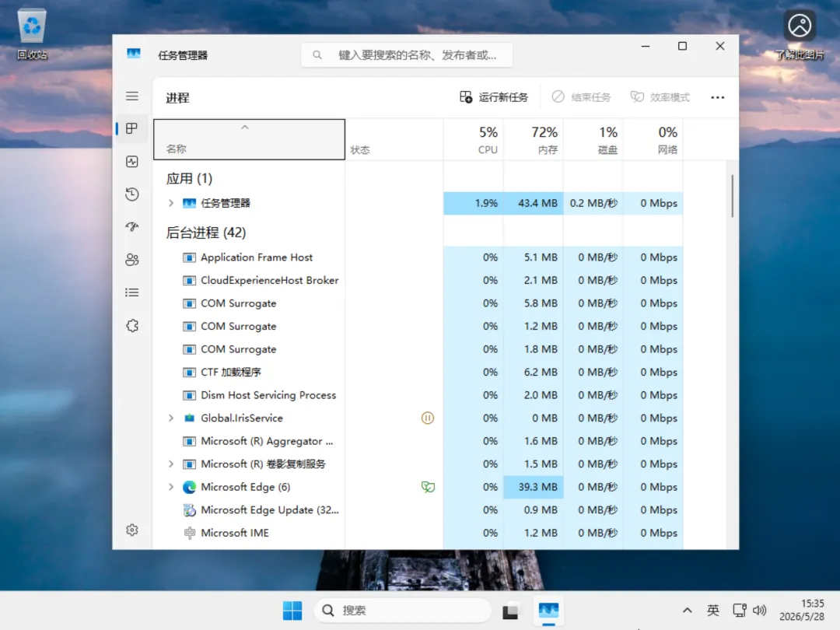Click the Microsoft IME process icon
The image size is (840, 630).
pos(189,533)
